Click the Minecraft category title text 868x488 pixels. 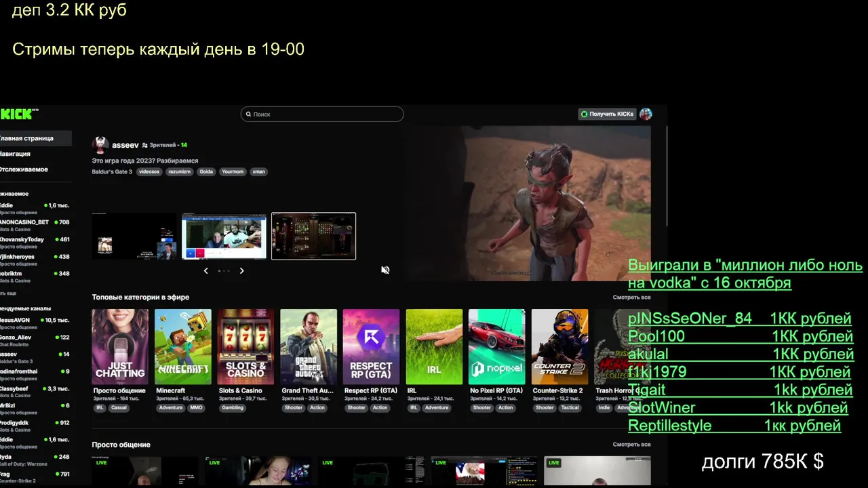(171, 391)
